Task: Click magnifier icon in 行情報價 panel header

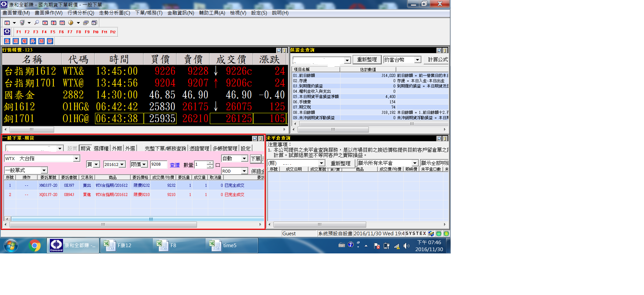Action: (x=279, y=50)
